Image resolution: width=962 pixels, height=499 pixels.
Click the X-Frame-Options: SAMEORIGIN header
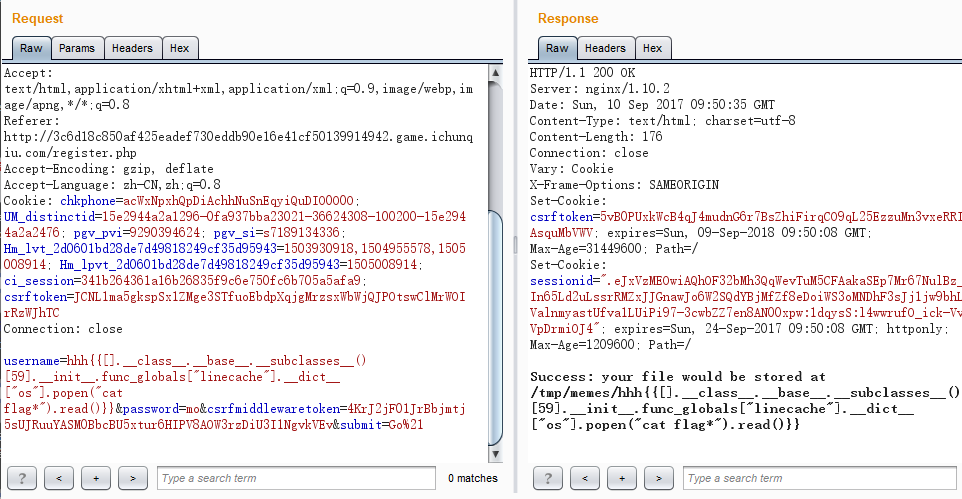pos(625,185)
